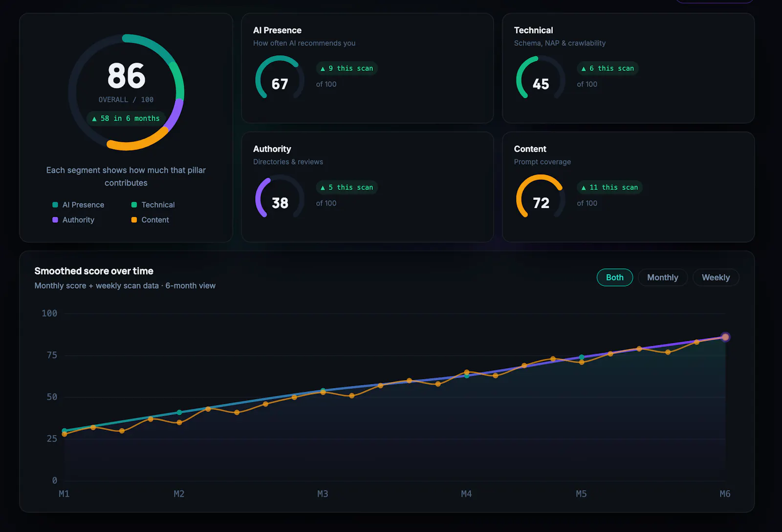782x532 pixels.
Task: Click the Technical green legend swatch
Action: coord(134,205)
